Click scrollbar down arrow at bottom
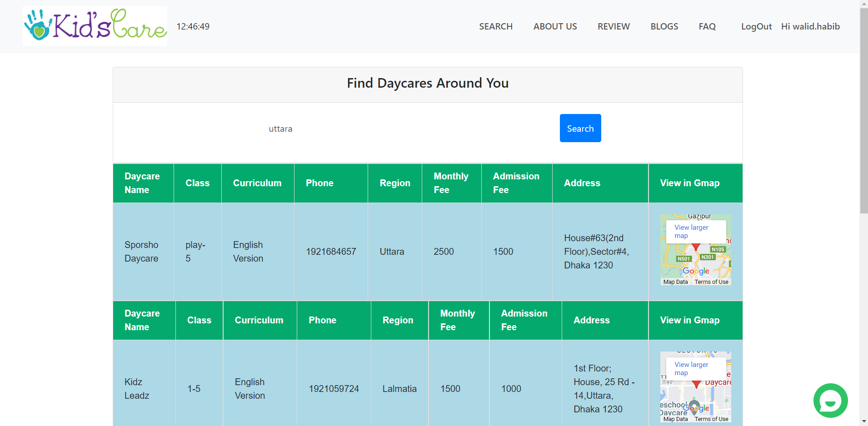This screenshot has height=426, width=868. [x=864, y=422]
